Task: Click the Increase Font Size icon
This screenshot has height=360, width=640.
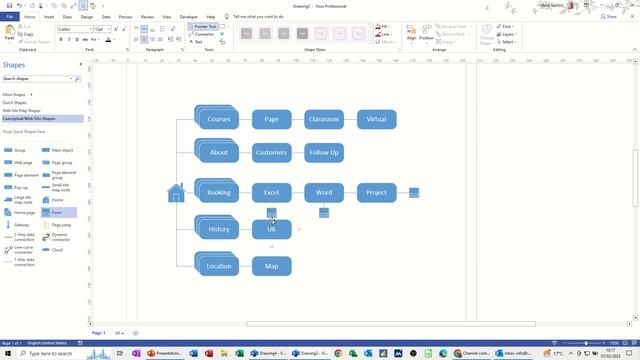Action: tap(116, 29)
